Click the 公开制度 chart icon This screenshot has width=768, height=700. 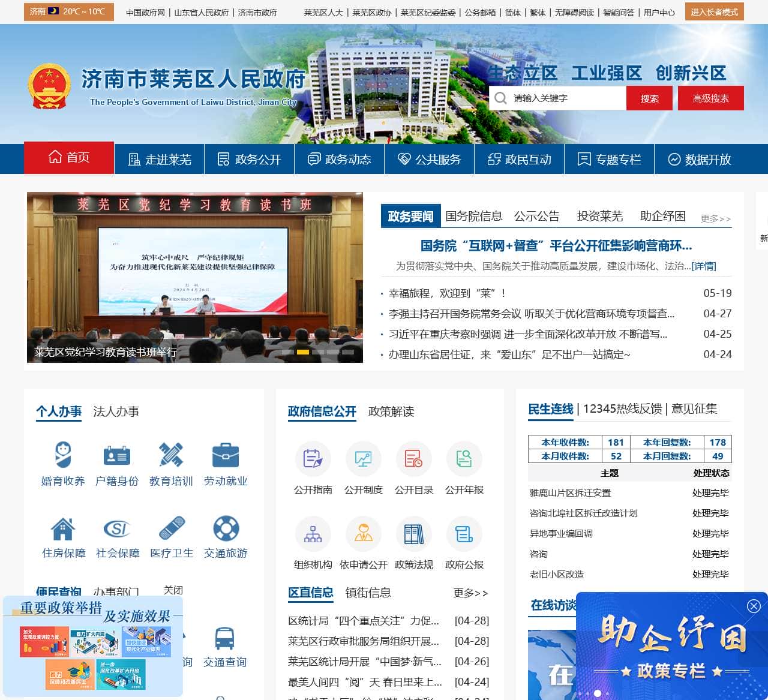364,459
